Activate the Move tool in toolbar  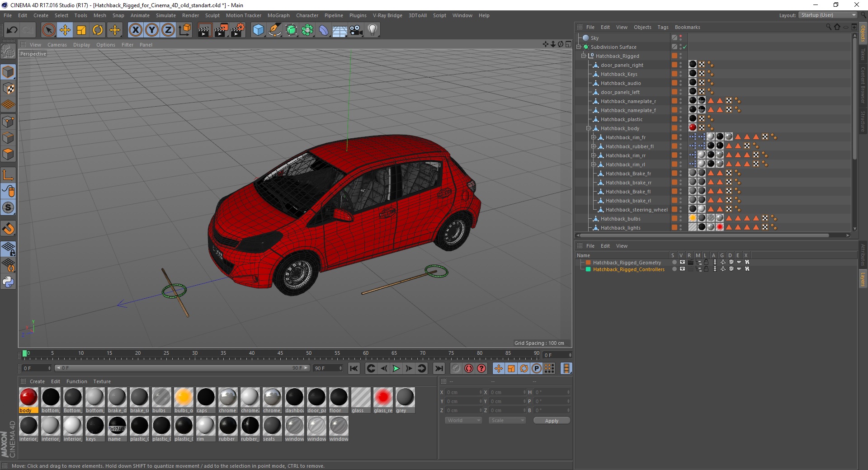point(65,30)
